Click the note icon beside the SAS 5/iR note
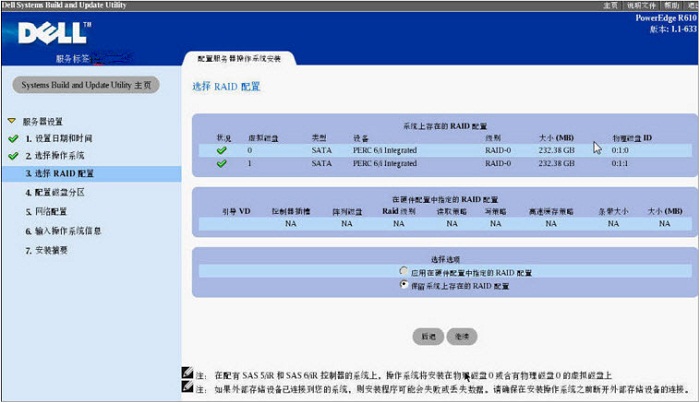The image size is (700, 403). tap(188, 373)
